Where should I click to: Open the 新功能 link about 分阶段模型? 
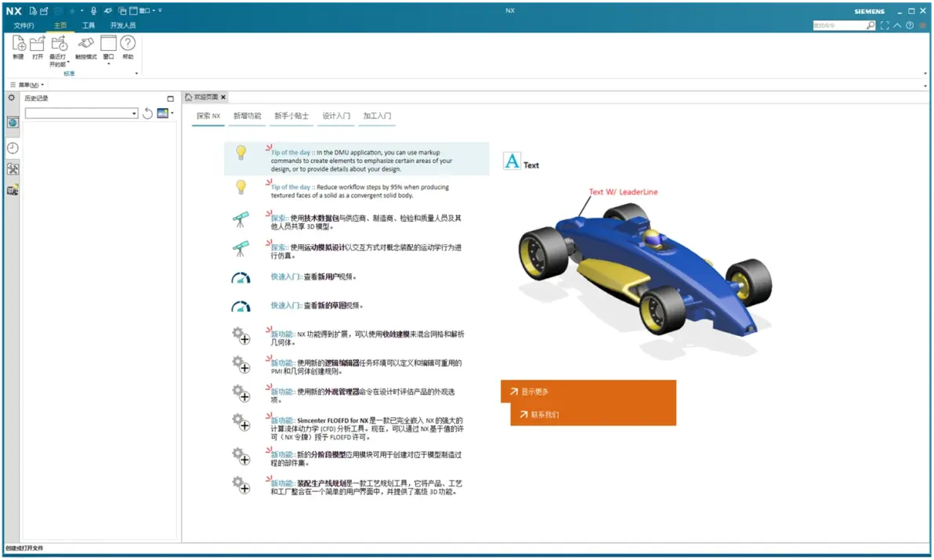coord(367,458)
